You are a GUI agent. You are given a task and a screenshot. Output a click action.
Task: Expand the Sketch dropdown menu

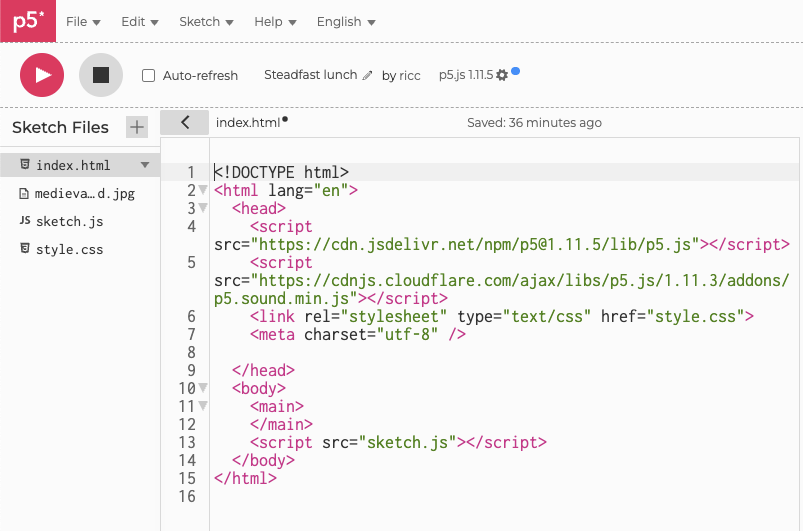point(206,21)
